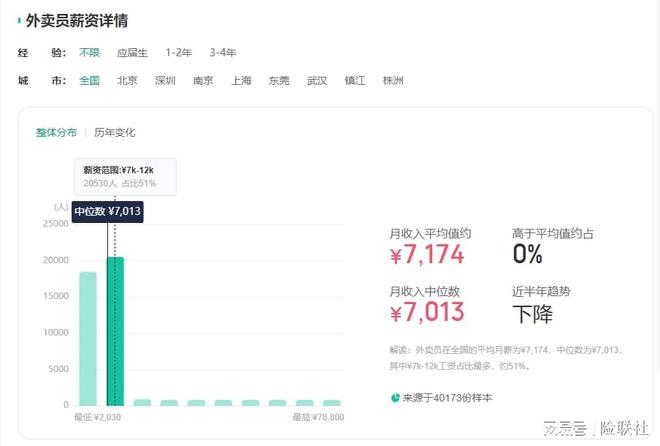Click the 高于平均值约占 0% value
The image size is (660, 446).
coord(527,254)
